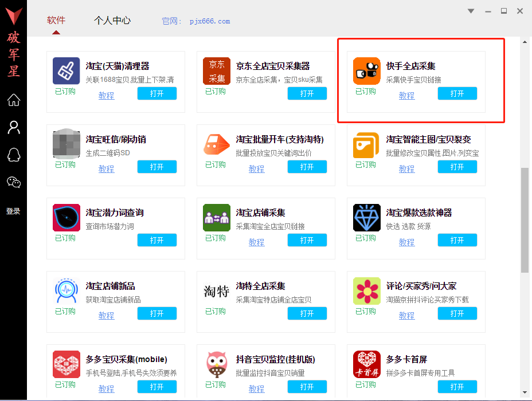Screen dimensions: 532x401
Task: Launch 淘宝旺信/刷动销 via 打开
Action: 157,167
